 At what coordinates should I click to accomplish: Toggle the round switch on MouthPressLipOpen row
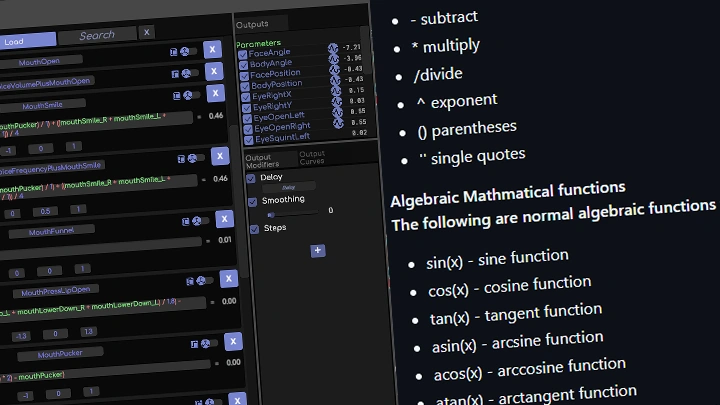pos(205,281)
